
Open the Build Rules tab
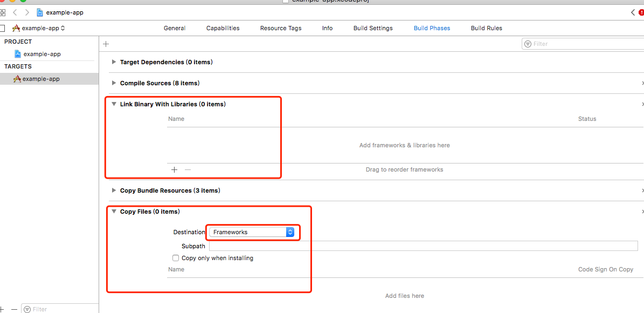[486, 28]
